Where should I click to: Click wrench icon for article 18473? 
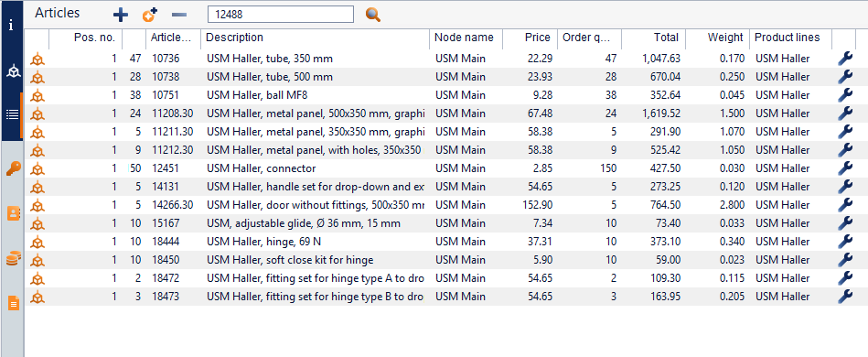tap(845, 296)
